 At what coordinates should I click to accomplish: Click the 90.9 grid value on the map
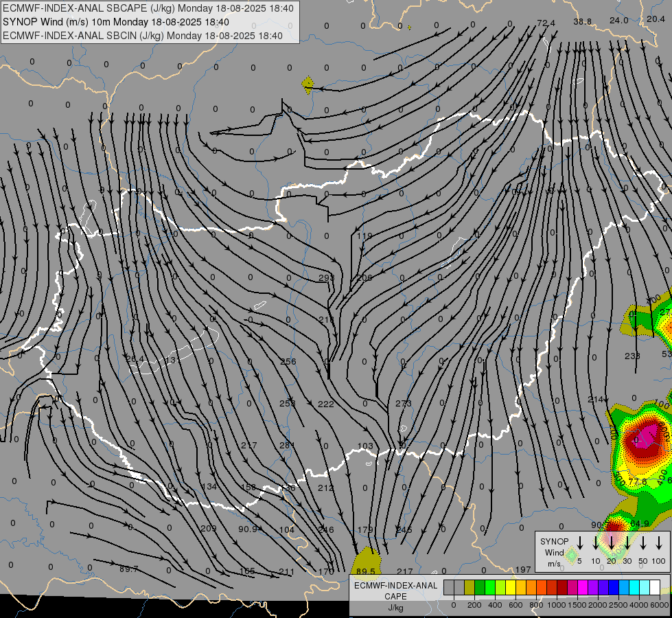pos(248,529)
